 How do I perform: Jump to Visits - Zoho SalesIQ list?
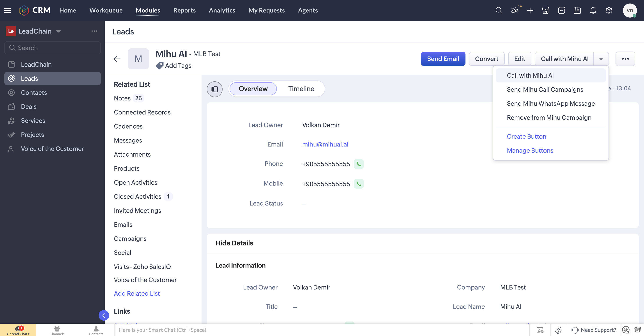point(142,267)
